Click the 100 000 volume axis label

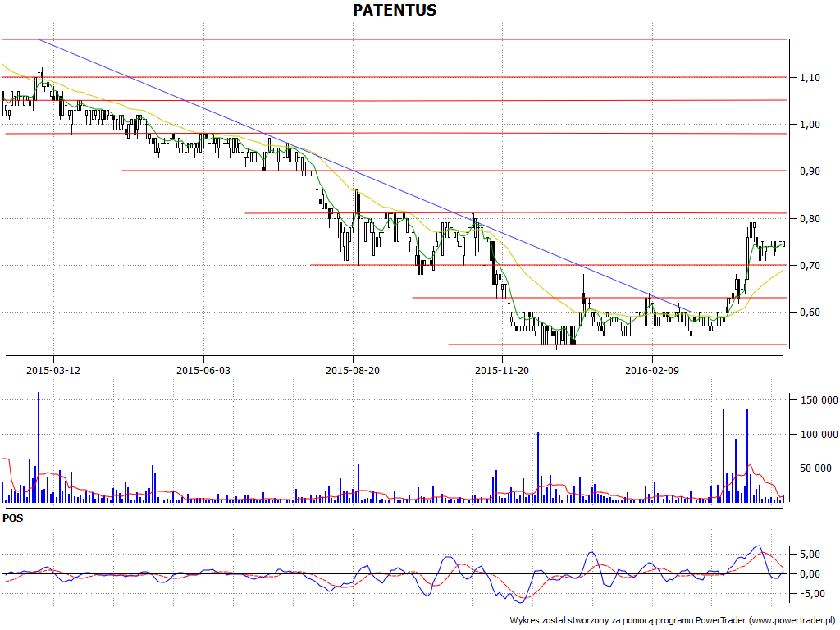(819, 435)
